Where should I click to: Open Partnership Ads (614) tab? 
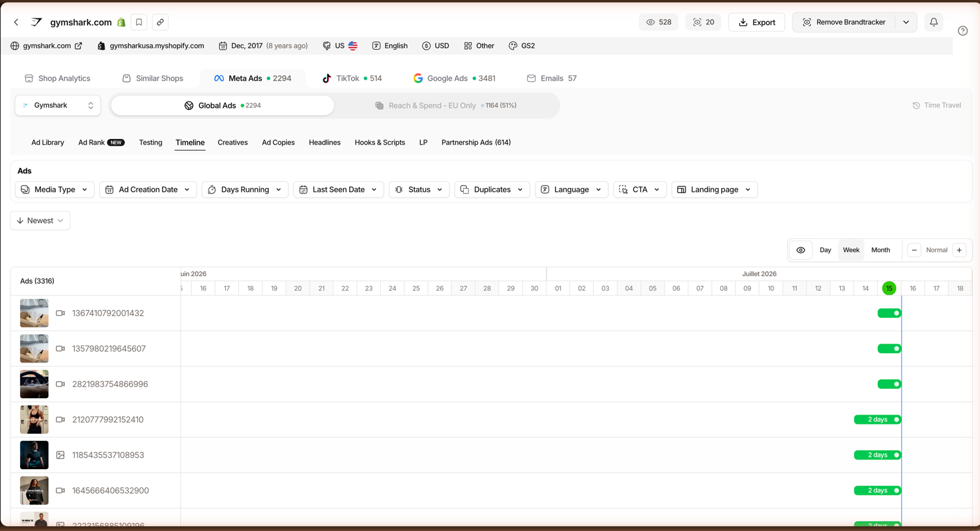[x=476, y=142]
